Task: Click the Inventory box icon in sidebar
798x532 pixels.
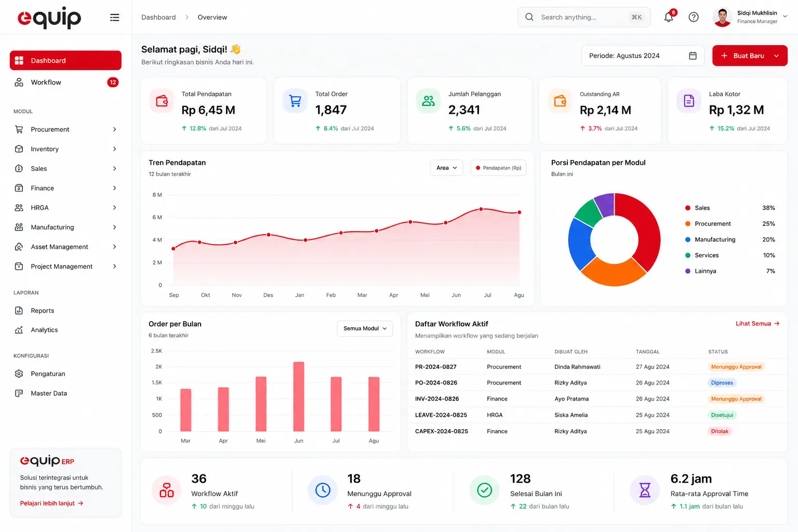Action: [19, 149]
